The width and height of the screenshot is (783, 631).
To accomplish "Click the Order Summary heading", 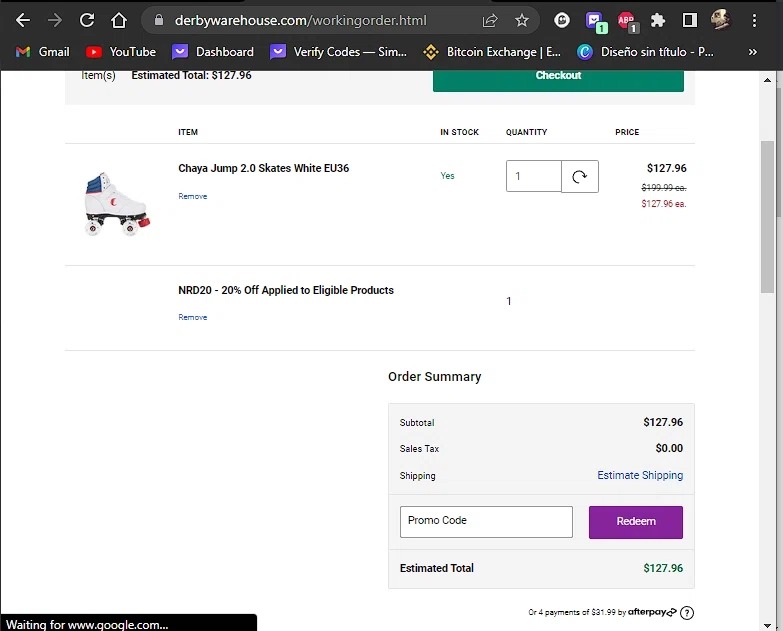I will click(x=434, y=376).
